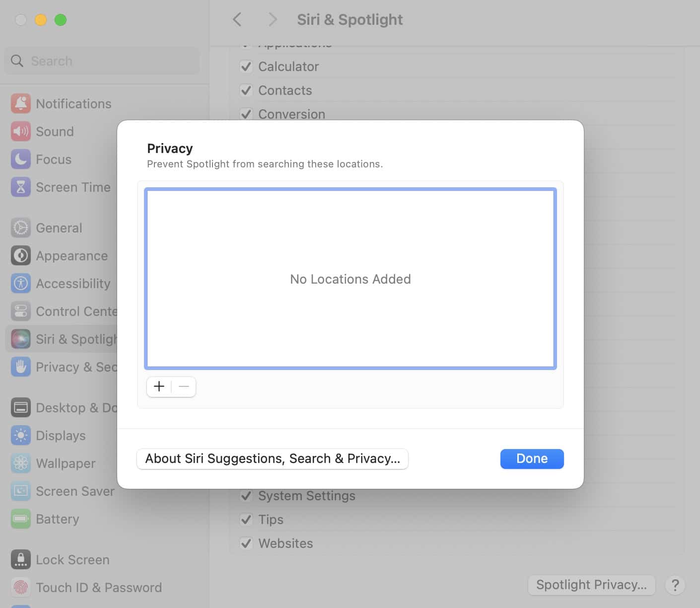This screenshot has width=700, height=608.
Task: Go back with the left chevron
Action: [237, 20]
